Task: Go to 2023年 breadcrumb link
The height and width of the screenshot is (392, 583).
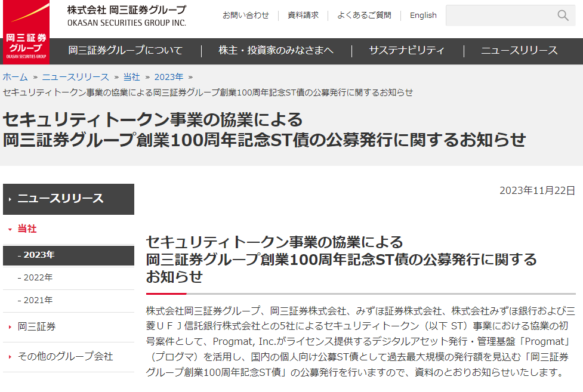Action: pyautogui.click(x=169, y=77)
